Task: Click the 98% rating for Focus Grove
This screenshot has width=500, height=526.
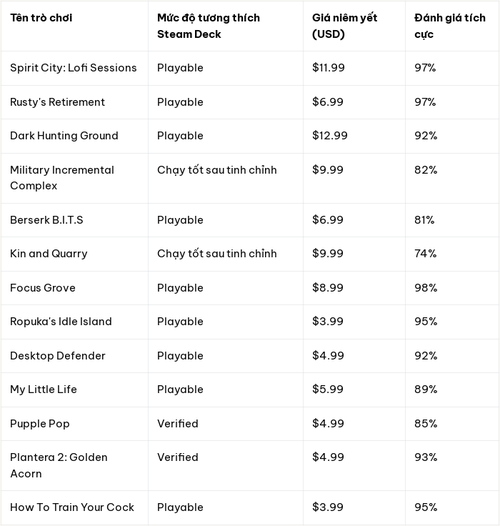Action: pos(426,288)
